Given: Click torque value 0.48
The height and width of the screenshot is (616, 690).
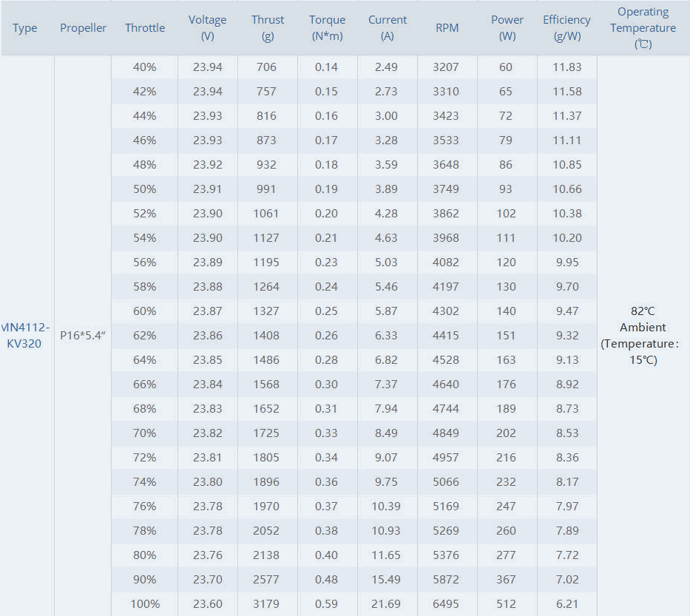Looking at the screenshot, I should click(x=327, y=580).
